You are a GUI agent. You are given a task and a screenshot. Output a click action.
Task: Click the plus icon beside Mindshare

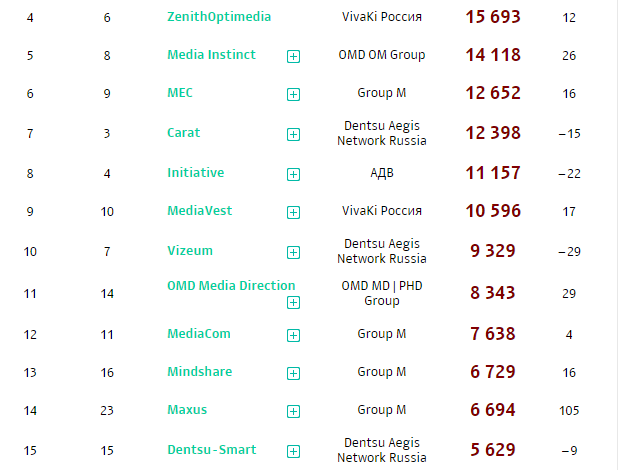293,373
